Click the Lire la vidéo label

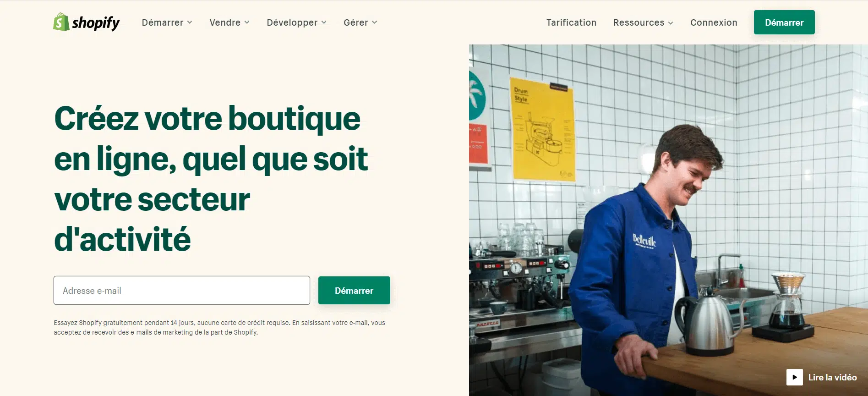(x=832, y=377)
